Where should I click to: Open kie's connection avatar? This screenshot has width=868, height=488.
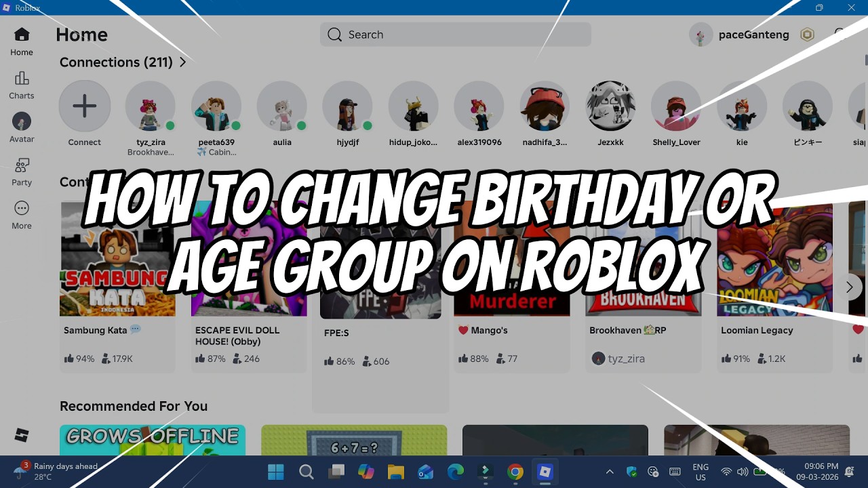click(743, 106)
